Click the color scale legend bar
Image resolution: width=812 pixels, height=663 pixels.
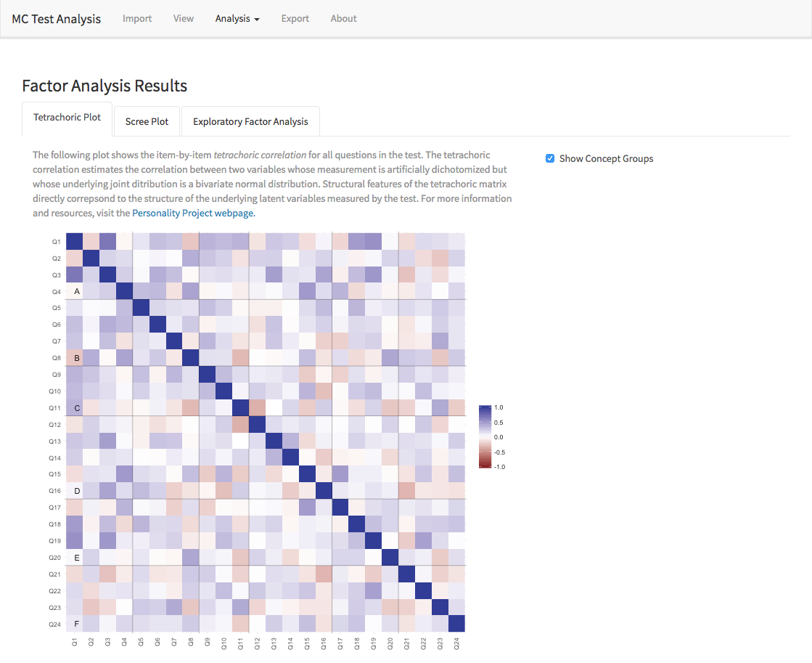pyautogui.click(x=485, y=437)
